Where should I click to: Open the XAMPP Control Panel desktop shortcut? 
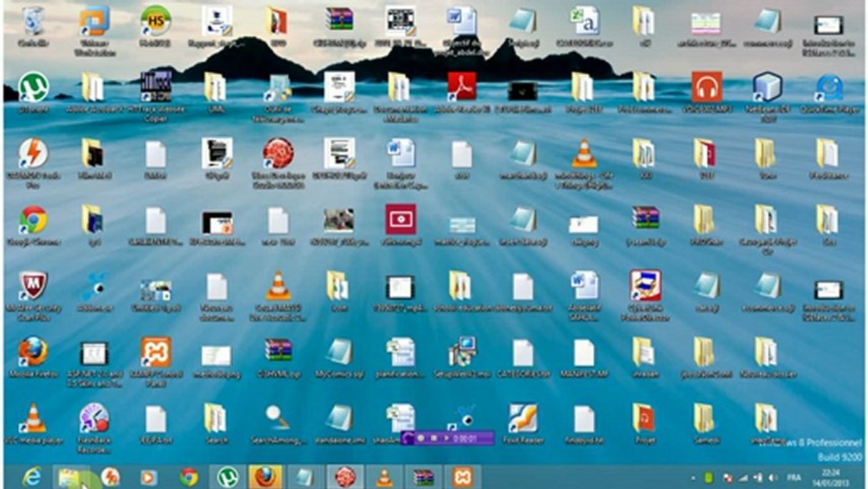(156, 352)
